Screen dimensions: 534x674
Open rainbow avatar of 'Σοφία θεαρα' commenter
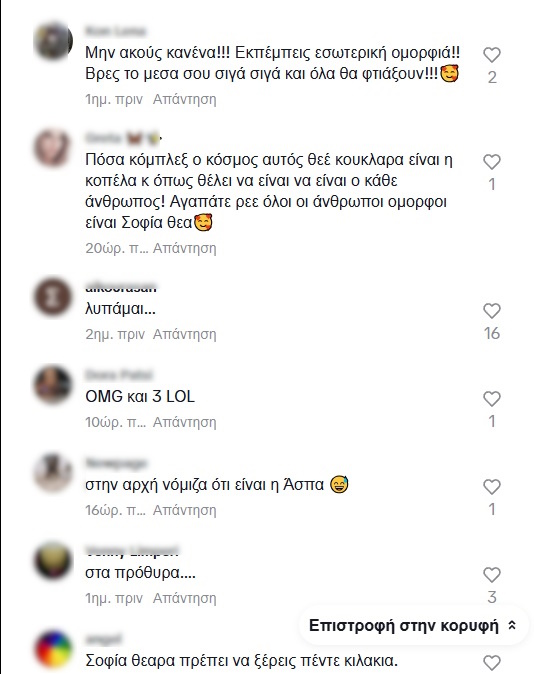53,650
